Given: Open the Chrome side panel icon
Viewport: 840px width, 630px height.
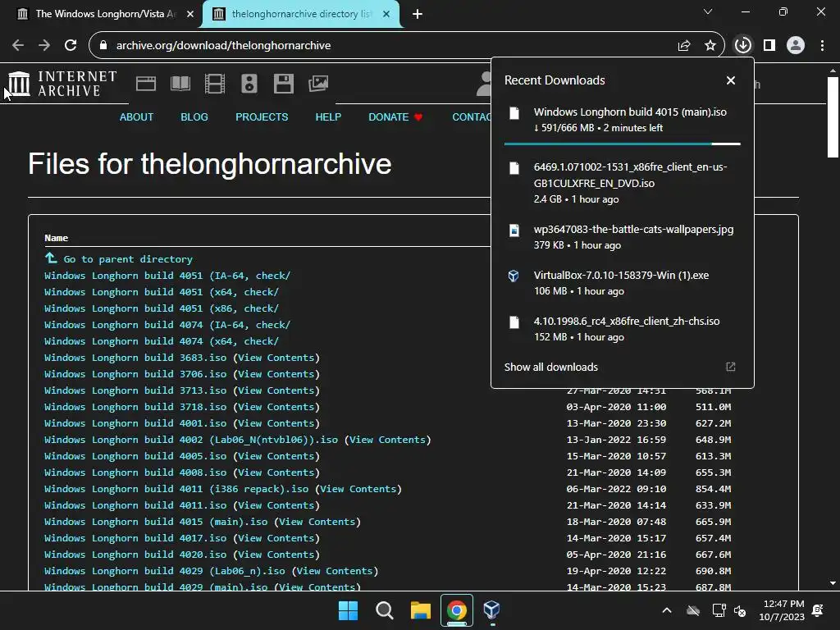Looking at the screenshot, I should tap(769, 46).
